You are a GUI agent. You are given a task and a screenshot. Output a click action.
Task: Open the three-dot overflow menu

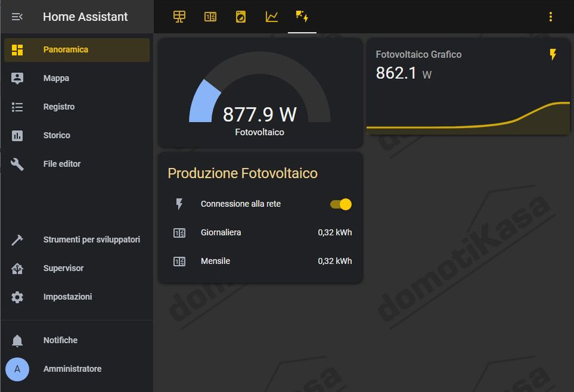[x=550, y=17]
